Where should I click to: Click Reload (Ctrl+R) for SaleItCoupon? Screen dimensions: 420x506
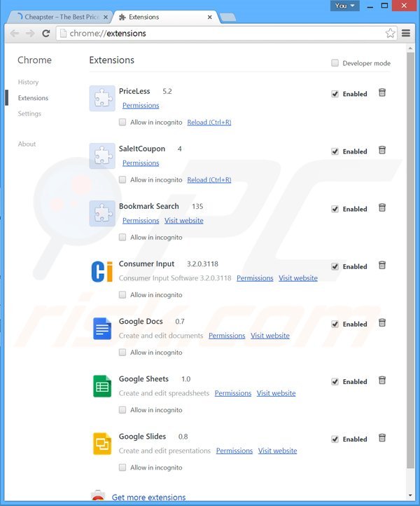pos(209,179)
